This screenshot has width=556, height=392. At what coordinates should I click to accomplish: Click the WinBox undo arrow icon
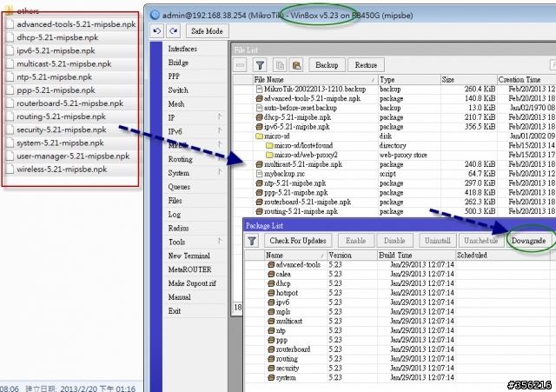[x=157, y=31]
